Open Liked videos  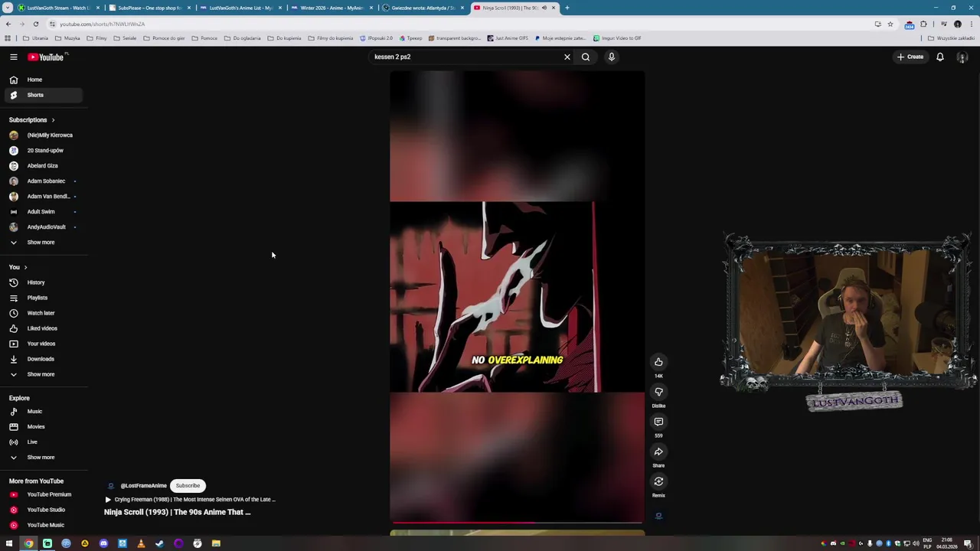[42, 328]
